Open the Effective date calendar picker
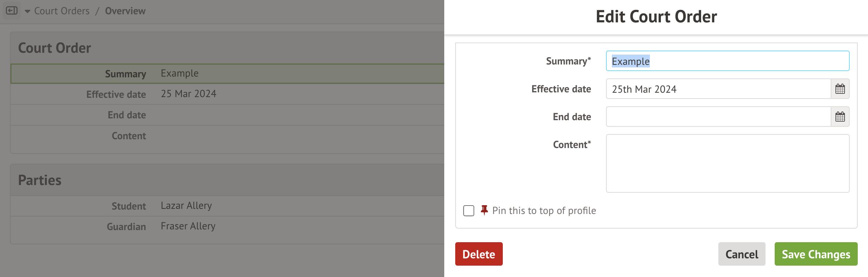Screen dimensions: 868x277 tap(840, 89)
